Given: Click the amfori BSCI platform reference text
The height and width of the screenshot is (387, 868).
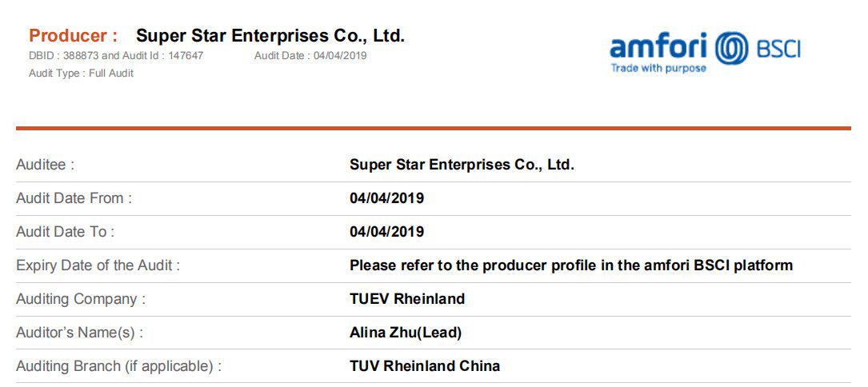Looking at the screenshot, I should point(570,265).
